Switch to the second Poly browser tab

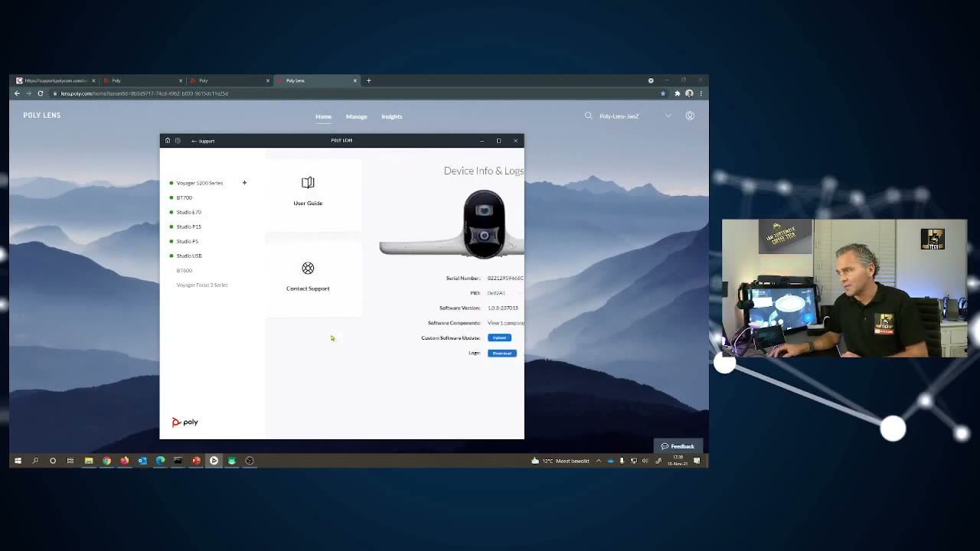click(x=142, y=80)
